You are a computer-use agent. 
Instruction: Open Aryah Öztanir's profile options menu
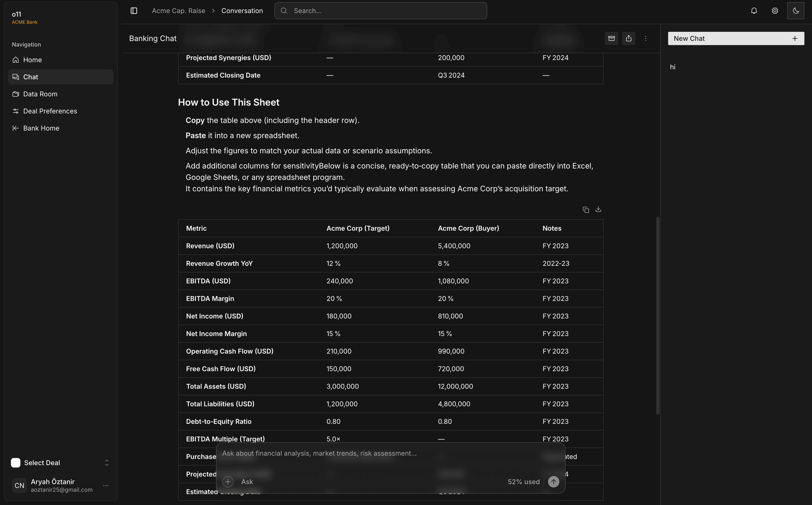point(106,485)
